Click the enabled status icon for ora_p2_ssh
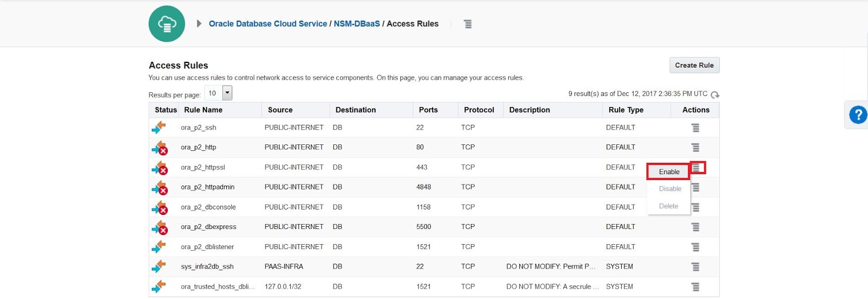The width and height of the screenshot is (868, 299). [159, 128]
